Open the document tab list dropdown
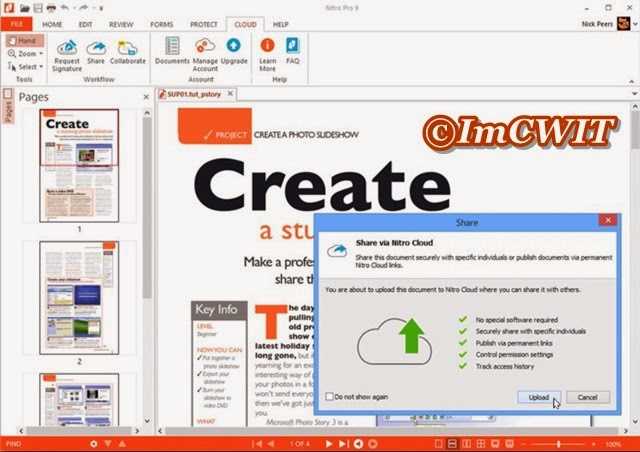640x452 pixels. pyautogui.click(x=634, y=94)
